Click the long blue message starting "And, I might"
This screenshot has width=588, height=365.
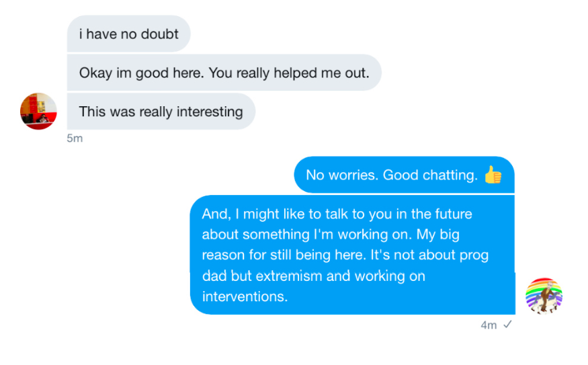352,255
